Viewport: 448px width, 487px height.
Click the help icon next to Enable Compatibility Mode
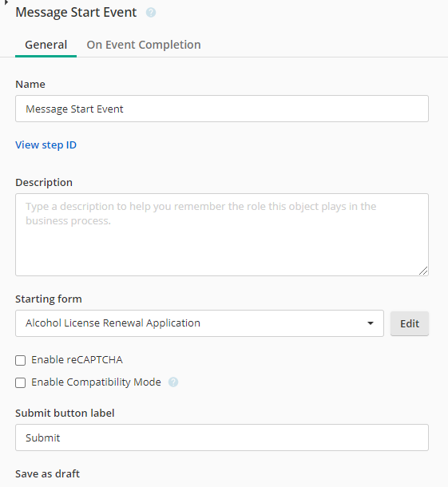[x=173, y=382]
